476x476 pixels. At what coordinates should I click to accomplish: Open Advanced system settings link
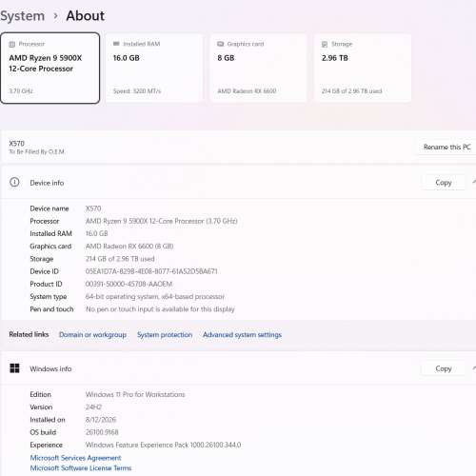[x=242, y=335]
